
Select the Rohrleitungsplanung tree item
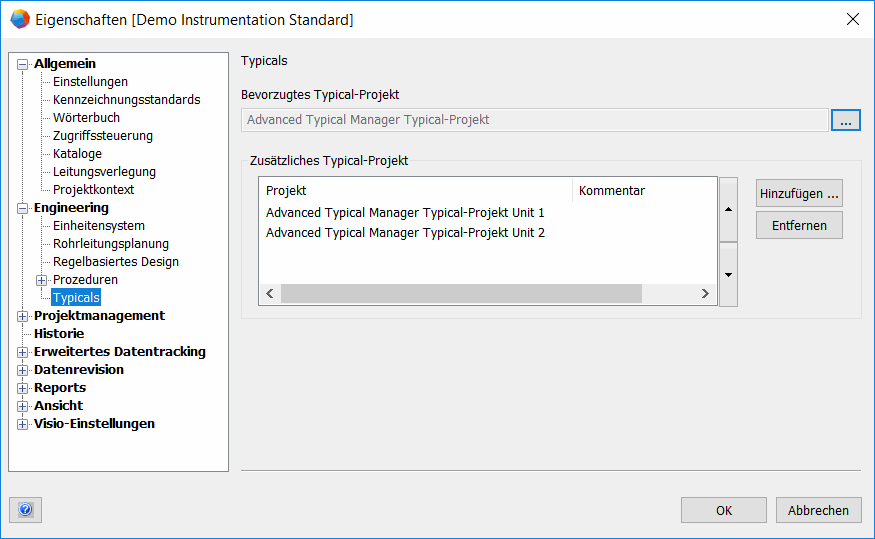tap(111, 244)
